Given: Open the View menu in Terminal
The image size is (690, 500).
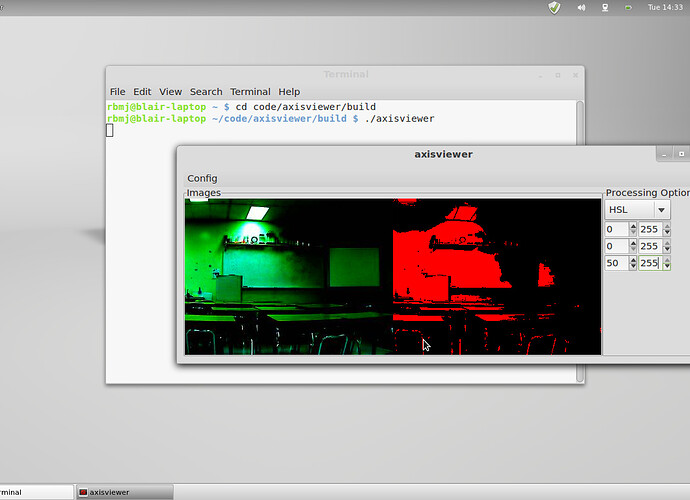Looking at the screenshot, I should 170,92.
